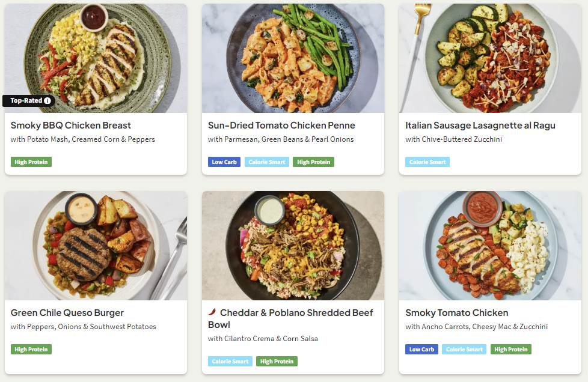
Task: Click the Smoky Tomato Chicken title
Action: (456, 313)
